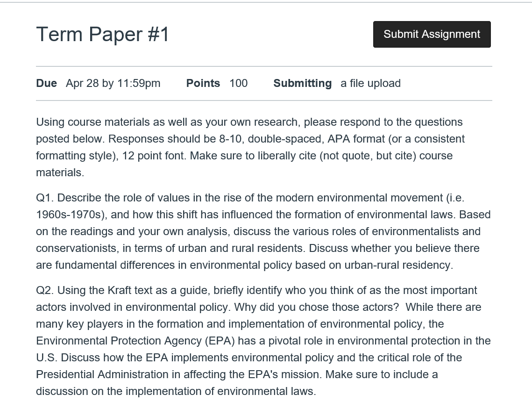Click the '1960s-1970s)' text in Q1
This screenshot has width=532, height=416.
point(71,215)
